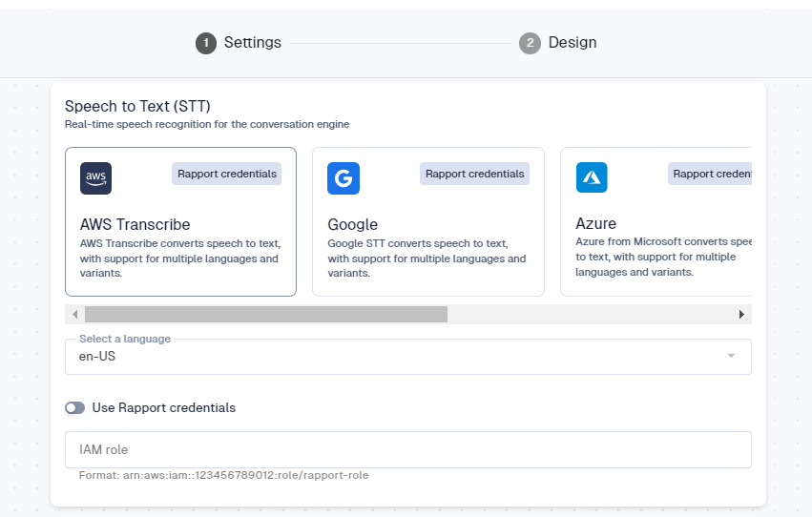Screen dimensions: 812x517
Task: Select the Azure provider card title
Action: pyautogui.click(x=595, y=224)
